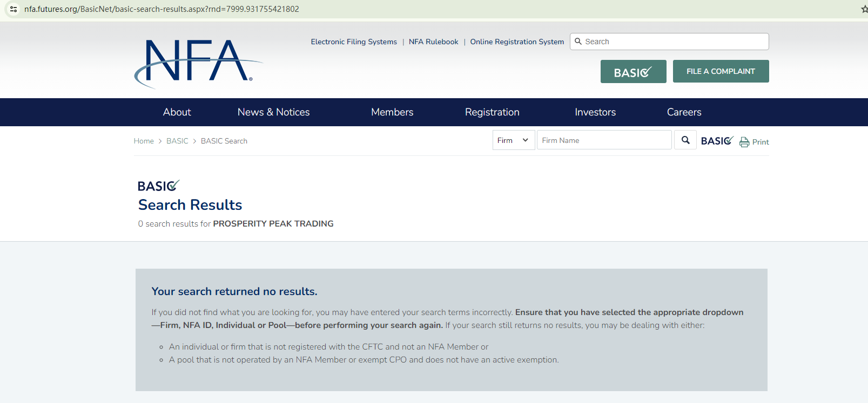868x403 pixels.
Task: Click the green BASIC button
Action: (634, 71)
